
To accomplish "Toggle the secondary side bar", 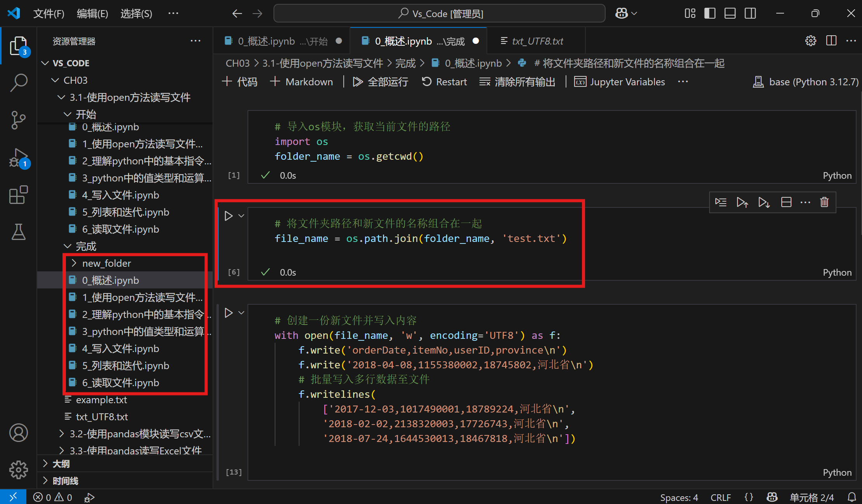I will (x=750, y=14).
